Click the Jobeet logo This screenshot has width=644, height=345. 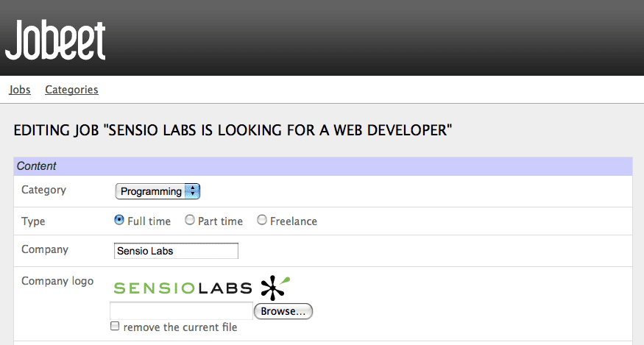coord(55,40)
